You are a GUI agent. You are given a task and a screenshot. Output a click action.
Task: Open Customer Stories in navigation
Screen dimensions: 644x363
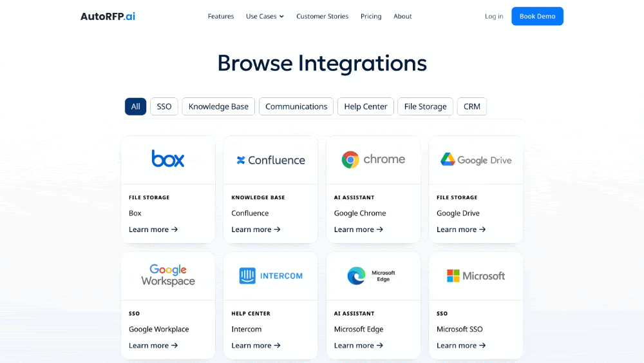pyautogui.click(x=323, y=17)
